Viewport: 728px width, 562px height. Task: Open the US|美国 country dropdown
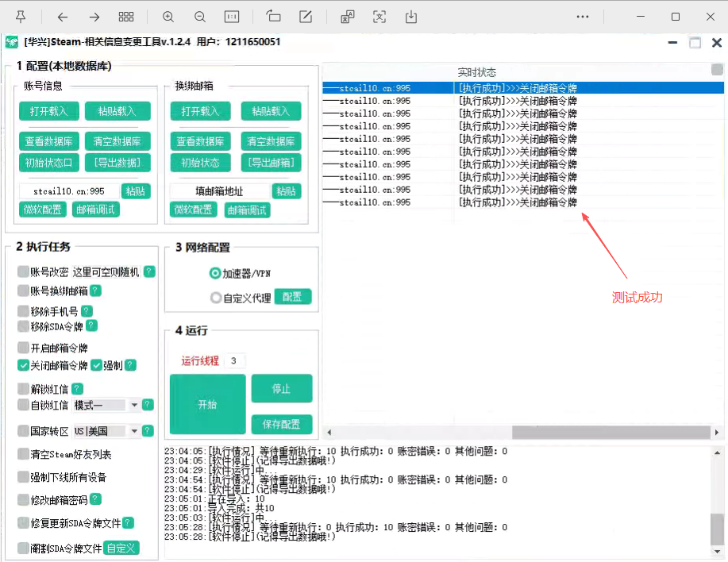(x=134, y=431)
